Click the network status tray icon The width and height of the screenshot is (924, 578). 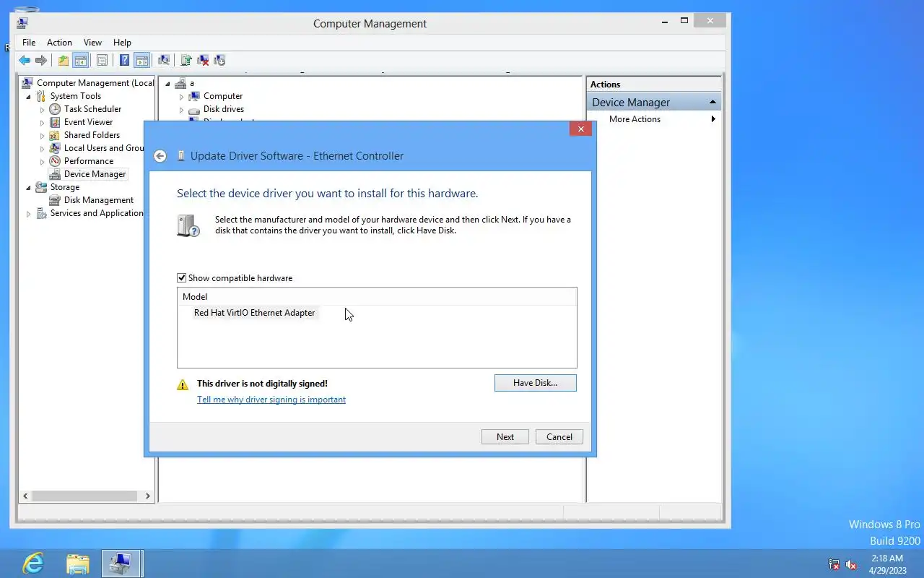834,564
